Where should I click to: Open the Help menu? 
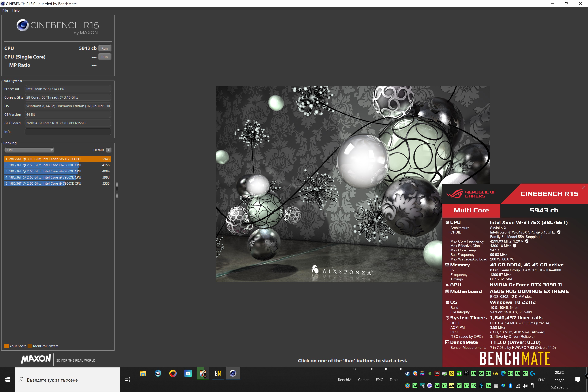coord(16,10)
